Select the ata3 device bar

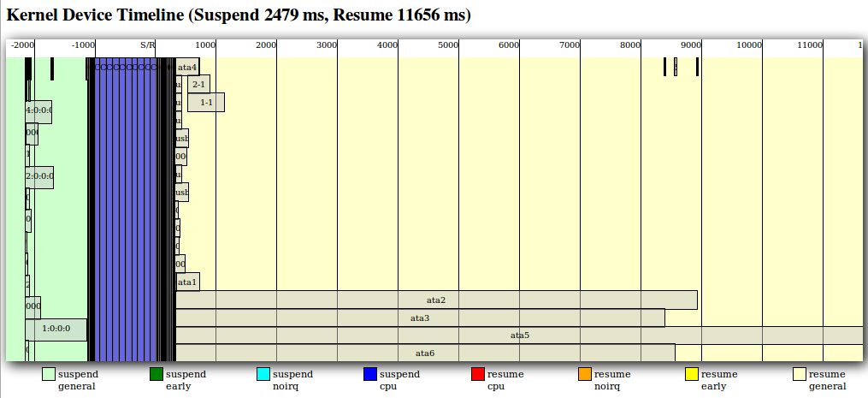420,318
